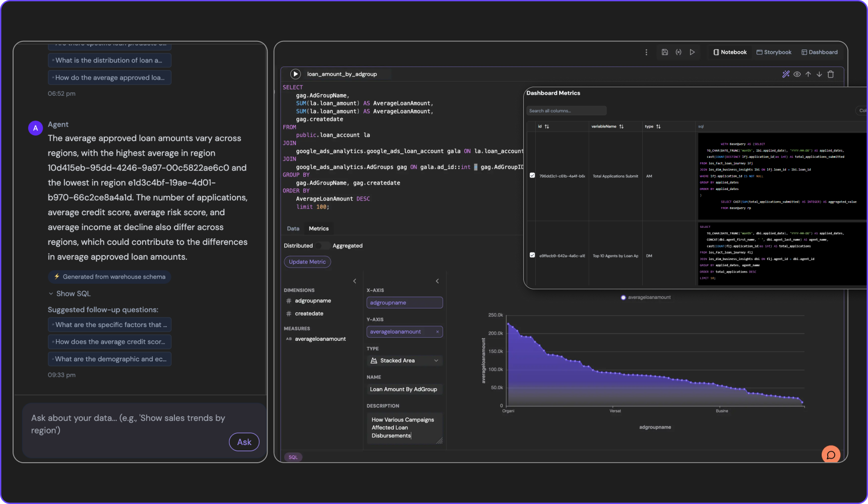Open the chat bubble support icon
The width and height of the screenshot is (868, 504).
tap(831, 455)
